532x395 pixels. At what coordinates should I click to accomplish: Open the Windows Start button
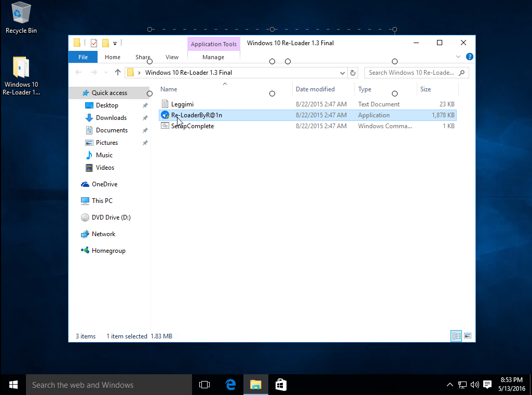pos(13,385)
